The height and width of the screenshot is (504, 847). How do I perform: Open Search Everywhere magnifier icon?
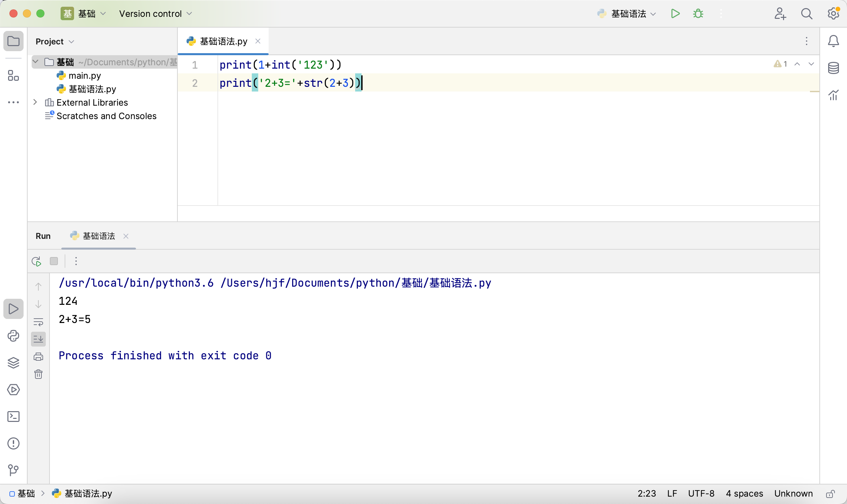tap(807, 13)
